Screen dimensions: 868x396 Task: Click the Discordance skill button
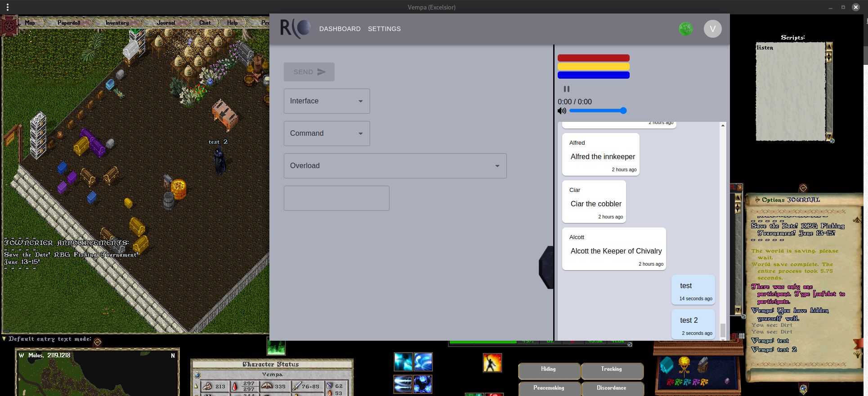pyautogui.click(x=612, y=388)
